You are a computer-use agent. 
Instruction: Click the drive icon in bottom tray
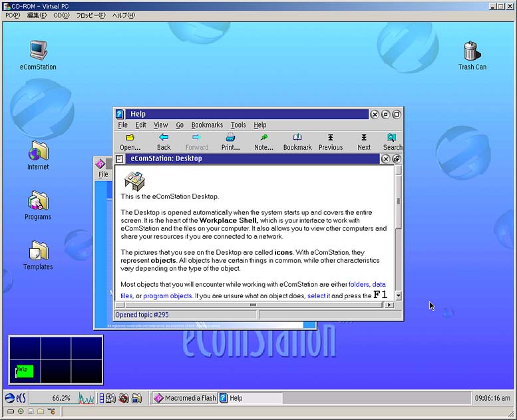[x=10, y=411]
